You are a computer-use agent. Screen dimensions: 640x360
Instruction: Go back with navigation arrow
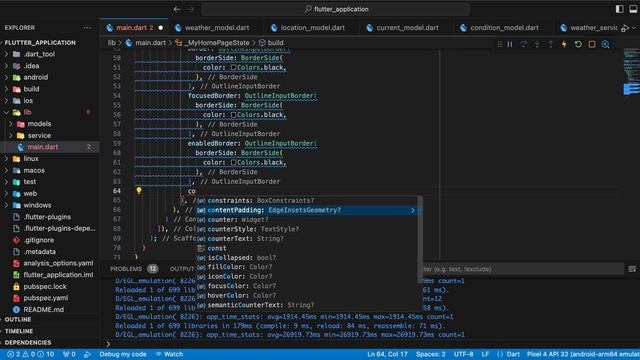(177, 9)
